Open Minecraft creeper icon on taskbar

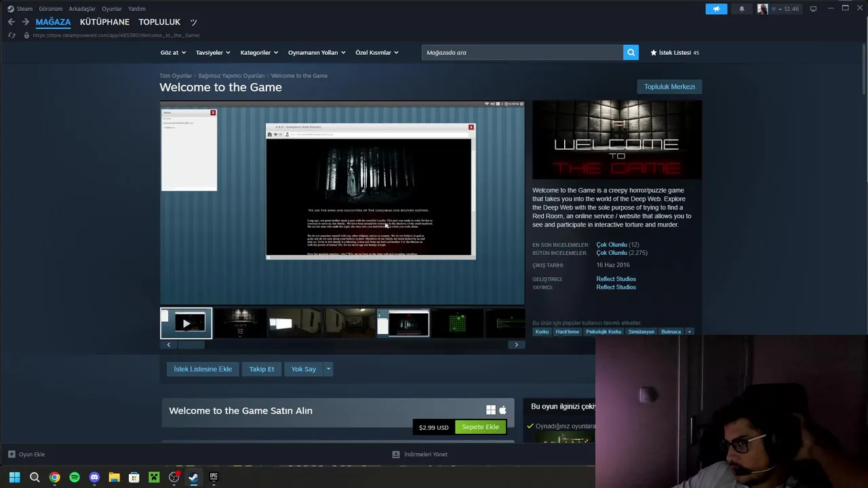(x=154, y=477)
